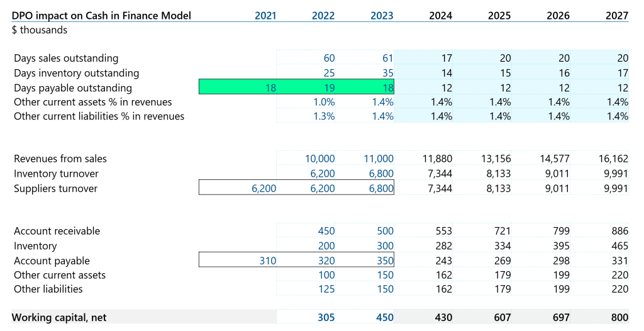The width and height of the screenshot is (644, 331).
Task: Click 2022 Other current liabilities % cell 1.3%
Action: [x=323, y=116]
